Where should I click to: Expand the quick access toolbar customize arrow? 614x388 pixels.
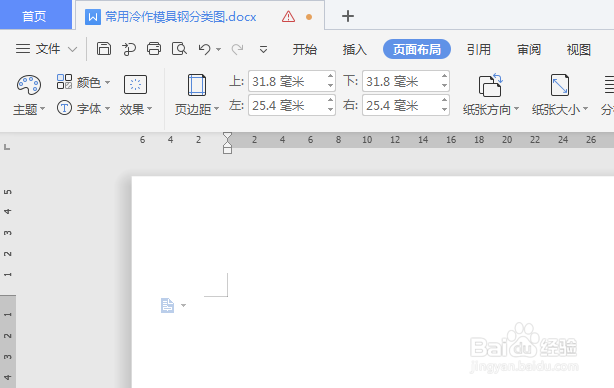tap(264, 50)
